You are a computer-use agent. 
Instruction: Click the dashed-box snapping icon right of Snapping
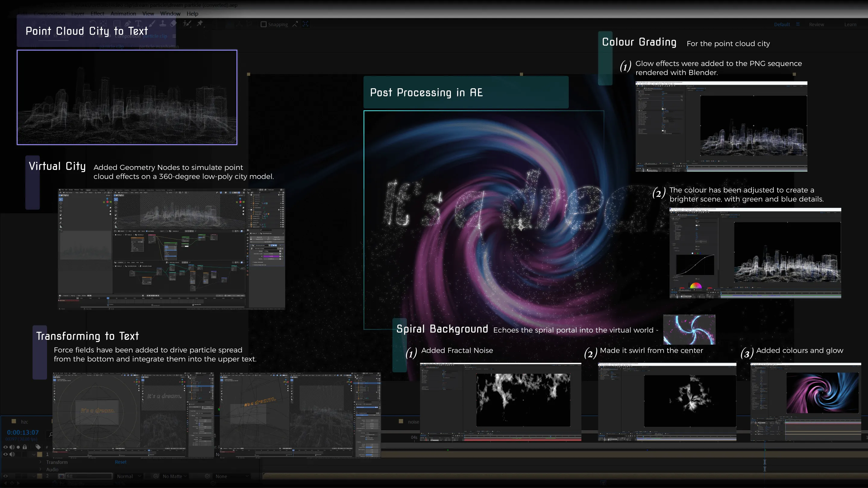pyautogui.click(x=305, y=24)
